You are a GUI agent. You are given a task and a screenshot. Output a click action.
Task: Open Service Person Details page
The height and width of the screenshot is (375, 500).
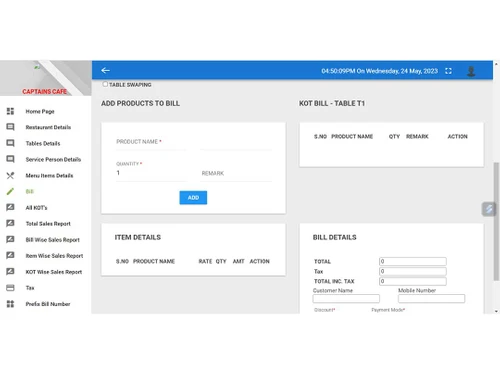click(x=53, y=160)
